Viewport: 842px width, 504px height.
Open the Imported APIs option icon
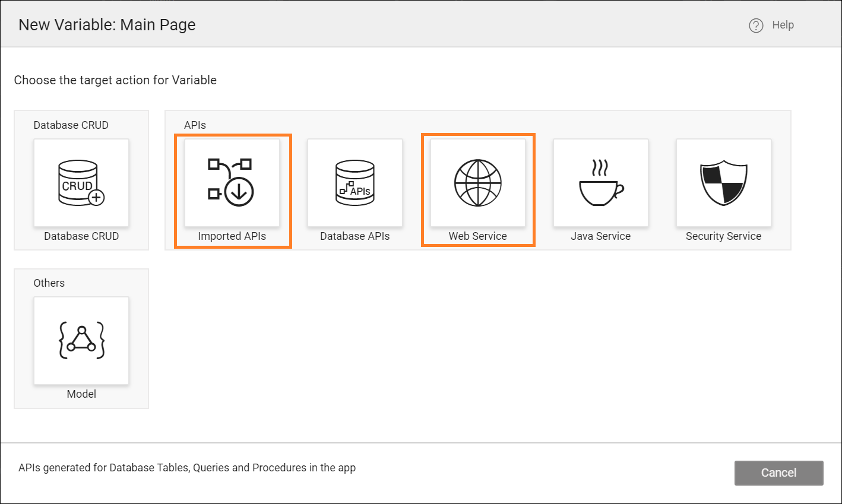click(232, 183)
